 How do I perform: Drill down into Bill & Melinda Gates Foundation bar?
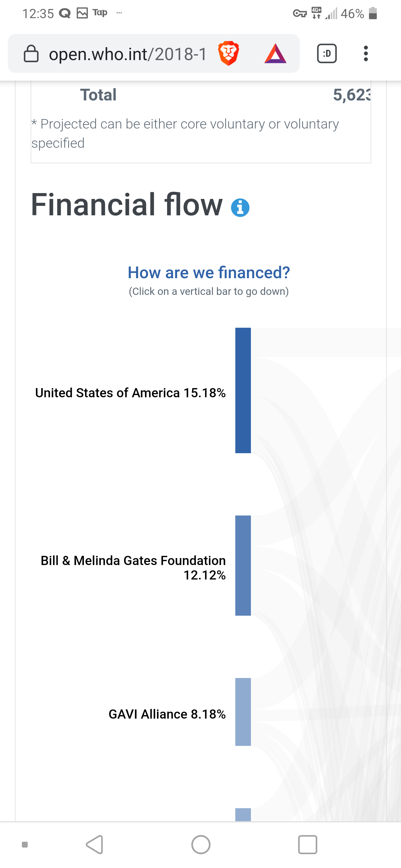pyautogui.click(x=243, y=565)
